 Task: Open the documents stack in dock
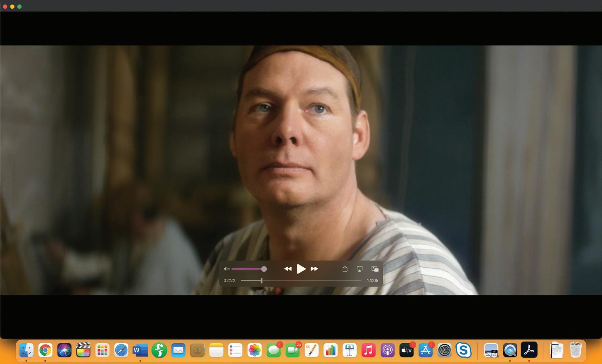[557, 351]
